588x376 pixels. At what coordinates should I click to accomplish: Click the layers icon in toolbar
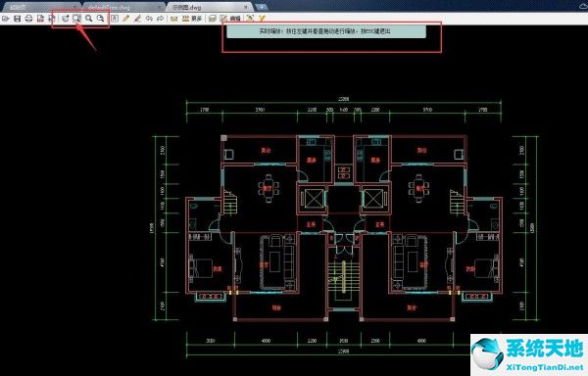(x=213, y=18)
